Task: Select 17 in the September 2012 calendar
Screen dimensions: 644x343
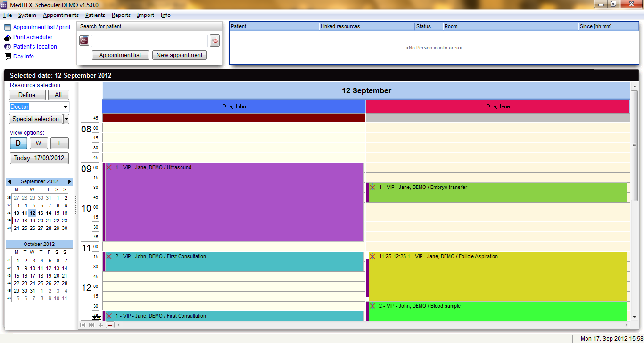Action: (17, 220)
